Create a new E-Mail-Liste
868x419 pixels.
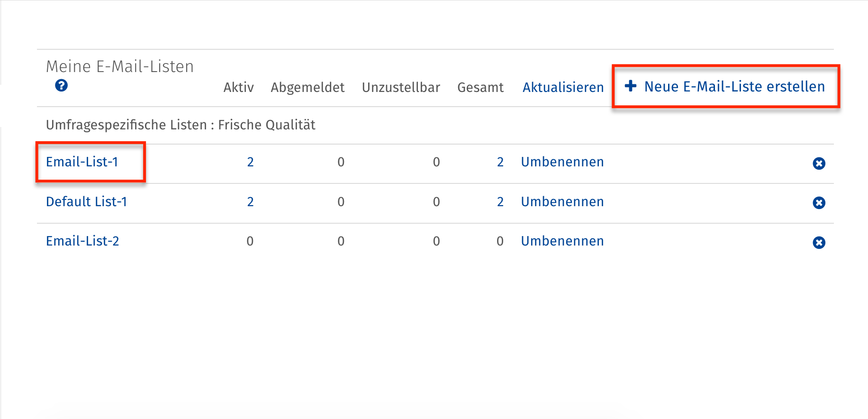tap(734, 87)
